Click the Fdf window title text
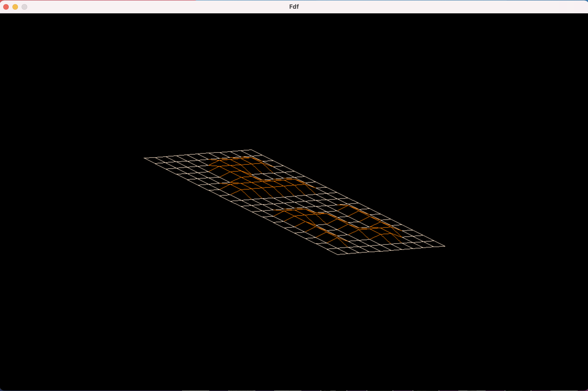Screen dimensions: 588x391 pos(294,7)
